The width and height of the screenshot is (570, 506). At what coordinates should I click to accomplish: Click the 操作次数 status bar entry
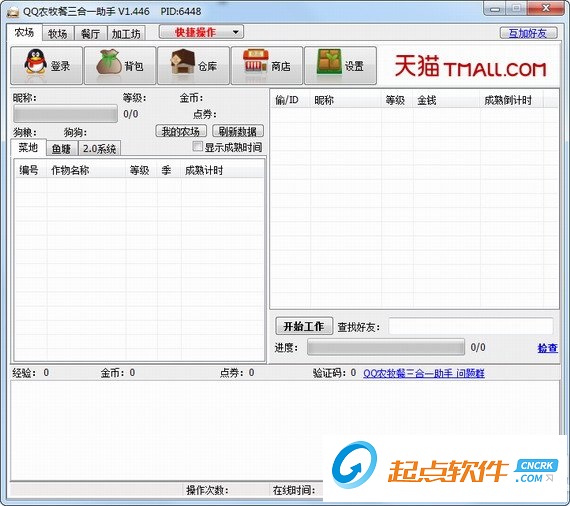(x=208, y=490)
